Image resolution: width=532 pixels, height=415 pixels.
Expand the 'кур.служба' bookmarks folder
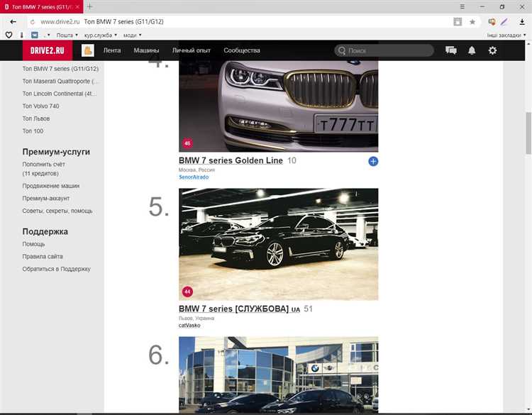101,35
